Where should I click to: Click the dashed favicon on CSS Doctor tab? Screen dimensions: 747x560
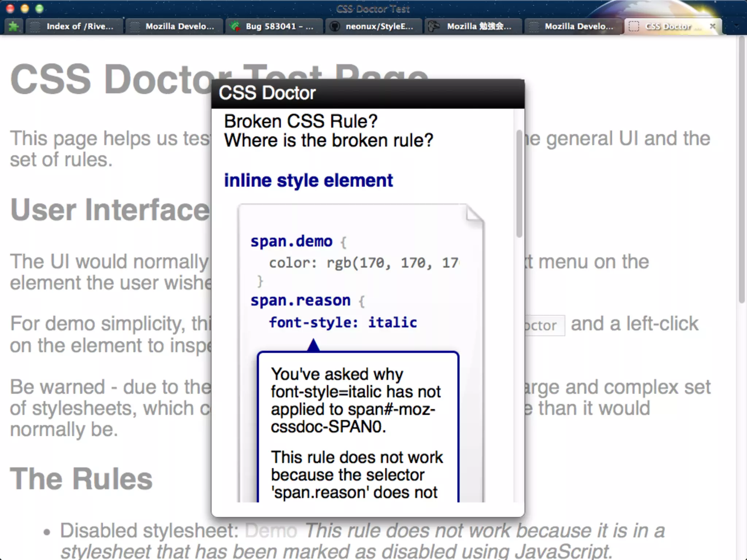pyautogui.click(x=634, y=26)
